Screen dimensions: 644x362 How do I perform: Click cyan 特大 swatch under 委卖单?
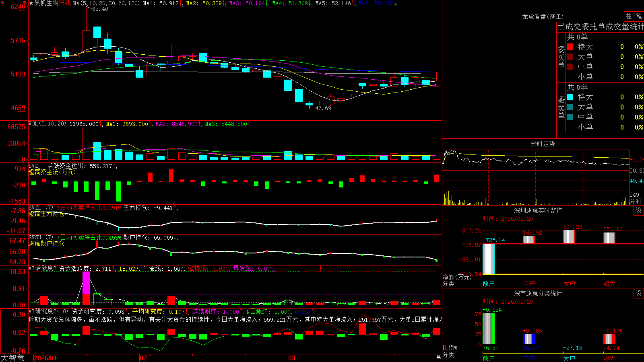(x=570, y=97)
